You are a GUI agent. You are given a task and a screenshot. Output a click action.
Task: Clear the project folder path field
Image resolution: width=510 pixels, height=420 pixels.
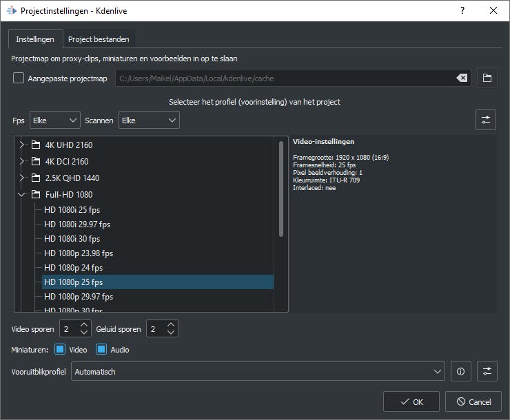pyautogui.click(x=462, y=78)
